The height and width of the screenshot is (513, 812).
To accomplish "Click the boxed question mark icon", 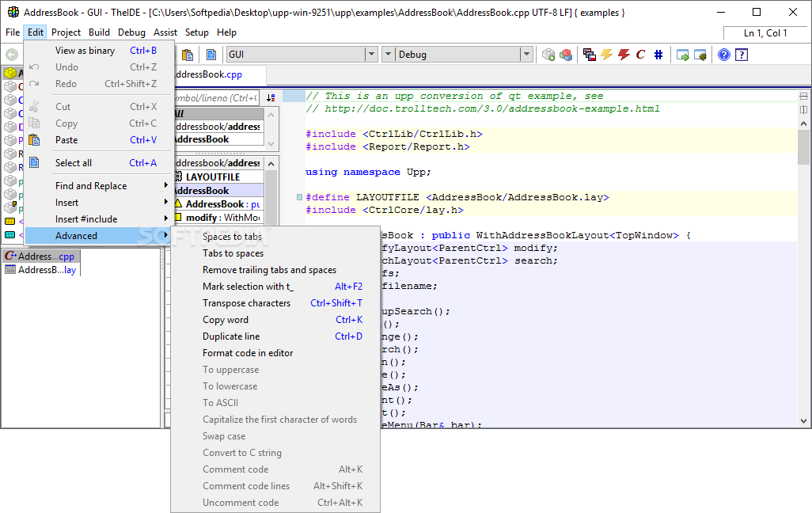I will point(742,55).
